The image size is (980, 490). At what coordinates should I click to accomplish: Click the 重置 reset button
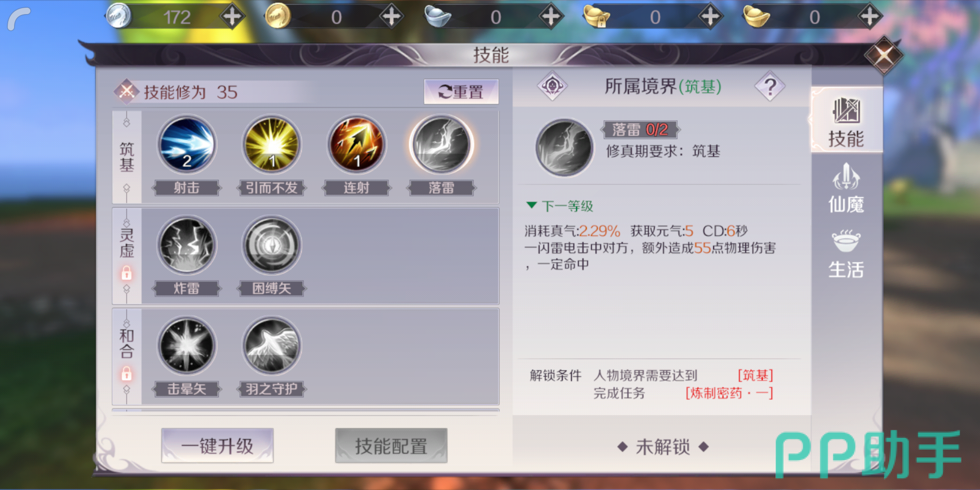tap(461, 92)
